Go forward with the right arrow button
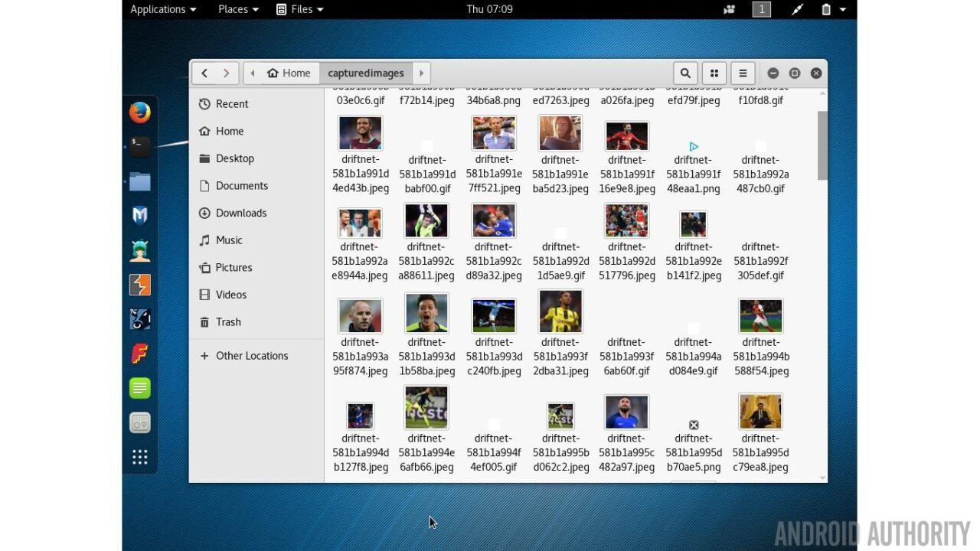 coord(226,73)
